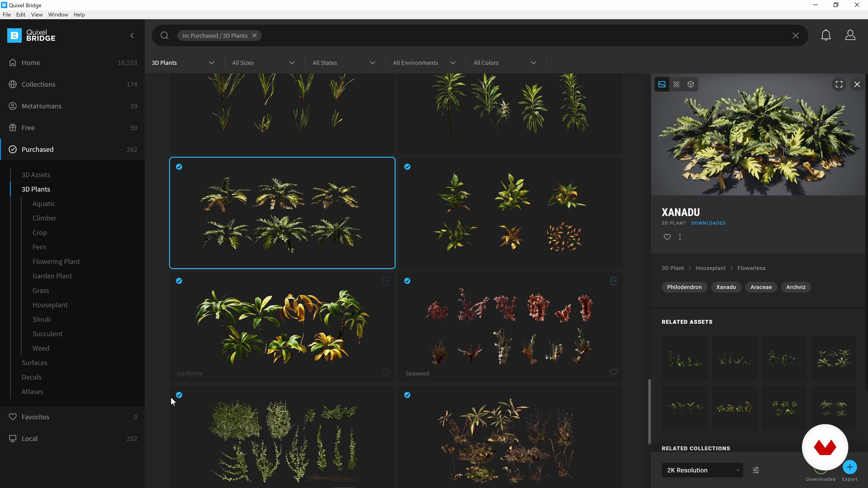The width and height of the screenshot is (868, 488).
Task: Open the File menu
Action: (x=6, y=14)
